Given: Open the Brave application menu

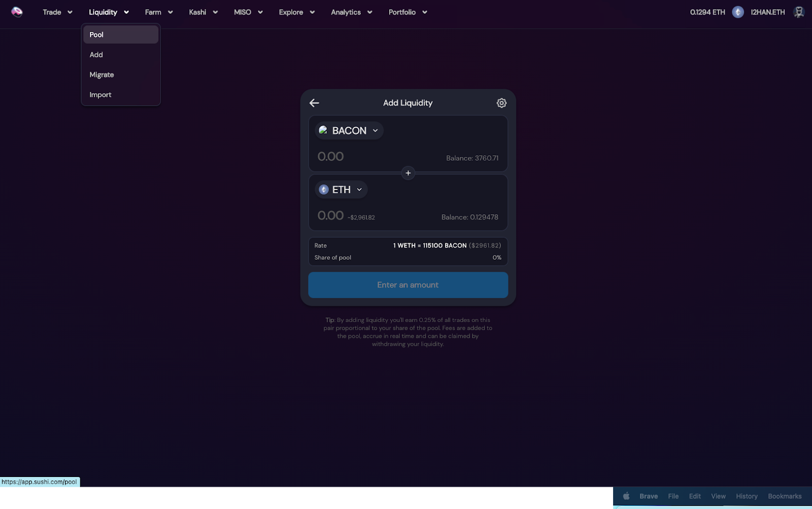Looking at the screenshot, I should [649, 496].
